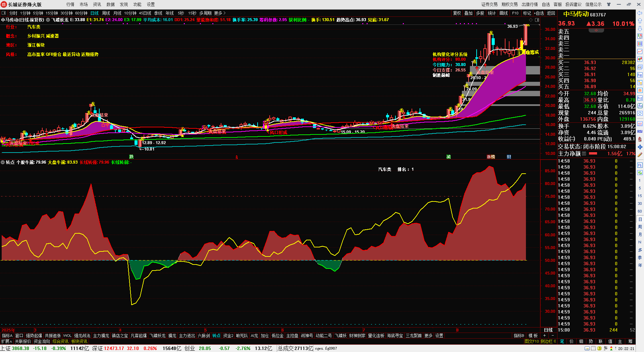Open the 指标A indicator selector
The width and height of the screenshot is (644, 352).
point(7,336)
